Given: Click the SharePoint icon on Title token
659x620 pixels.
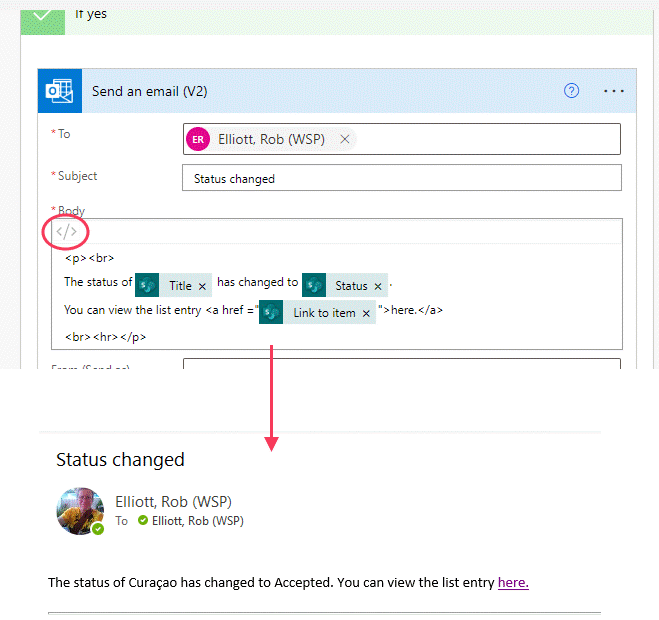Looking at the screenshot, I should point(147,285).
